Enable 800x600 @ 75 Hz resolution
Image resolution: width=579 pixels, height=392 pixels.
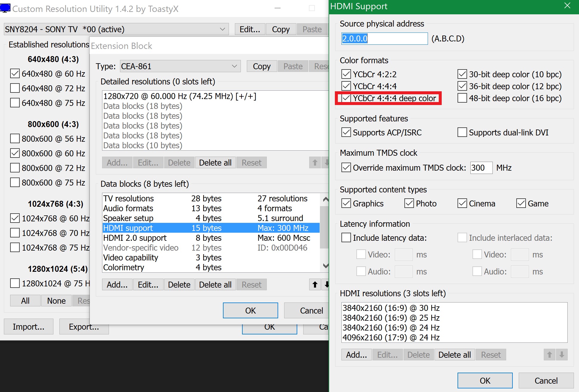(15, 182)
